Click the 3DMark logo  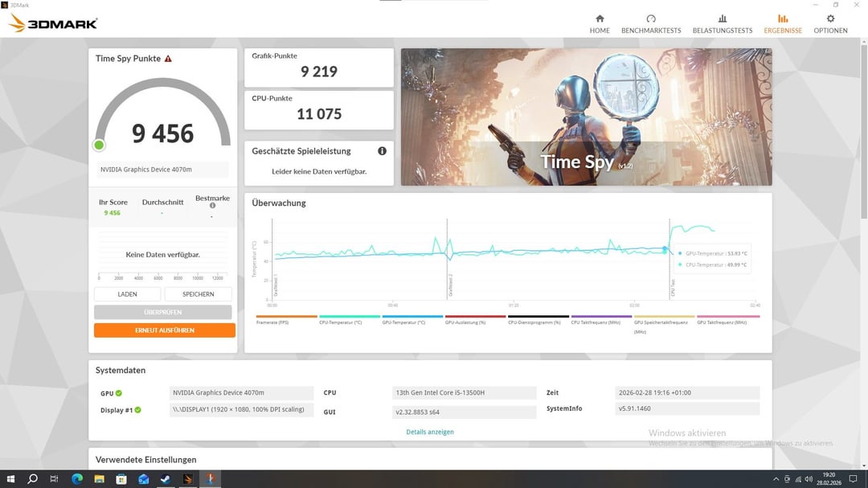(53, 23)
